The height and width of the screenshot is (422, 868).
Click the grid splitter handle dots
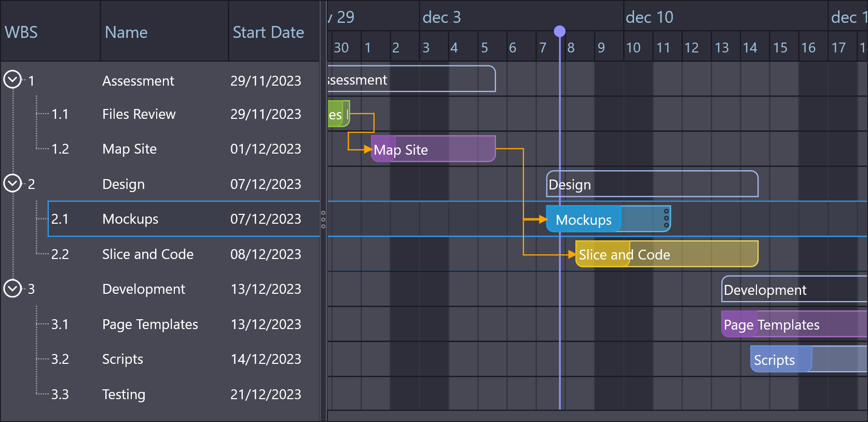(323, 219)
